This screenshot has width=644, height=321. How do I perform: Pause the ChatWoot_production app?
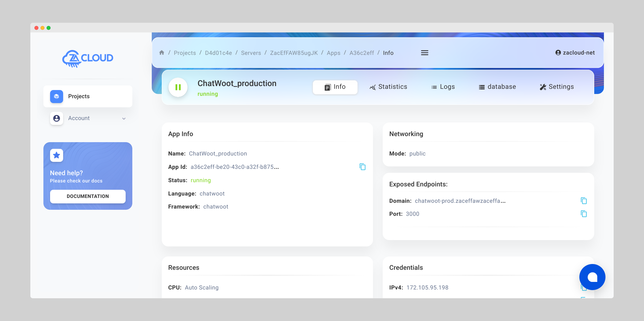(x=178, y=87)
